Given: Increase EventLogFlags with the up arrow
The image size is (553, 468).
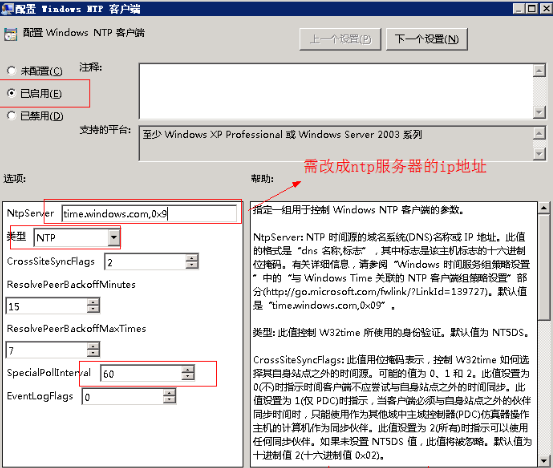Looking at the screenshot, I should 169,393.
